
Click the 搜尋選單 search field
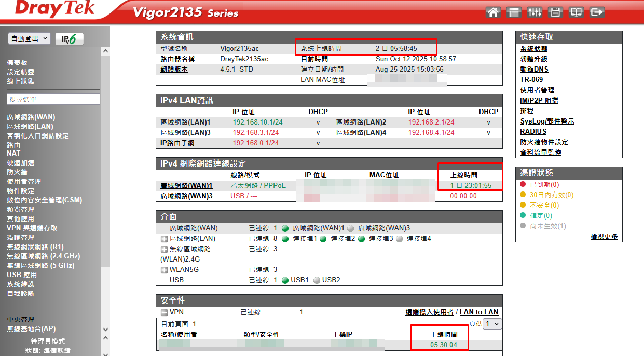click(x=53, y=99)
